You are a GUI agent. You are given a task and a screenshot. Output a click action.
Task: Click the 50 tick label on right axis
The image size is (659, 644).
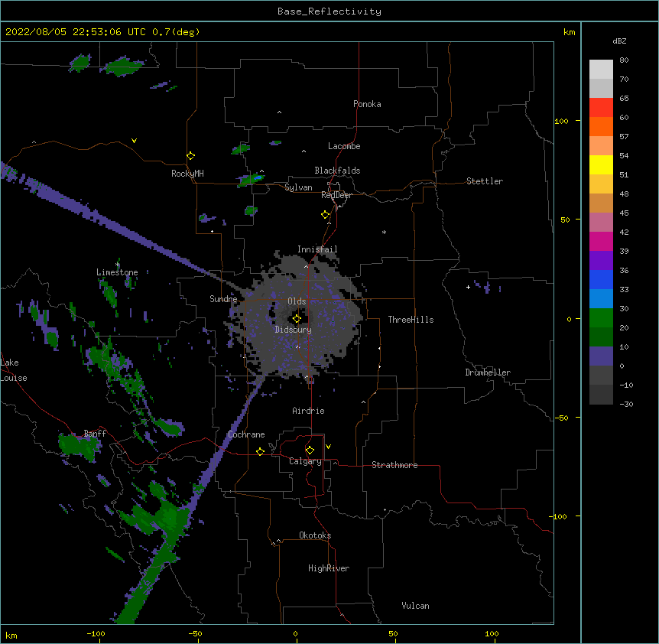point(565,220)
